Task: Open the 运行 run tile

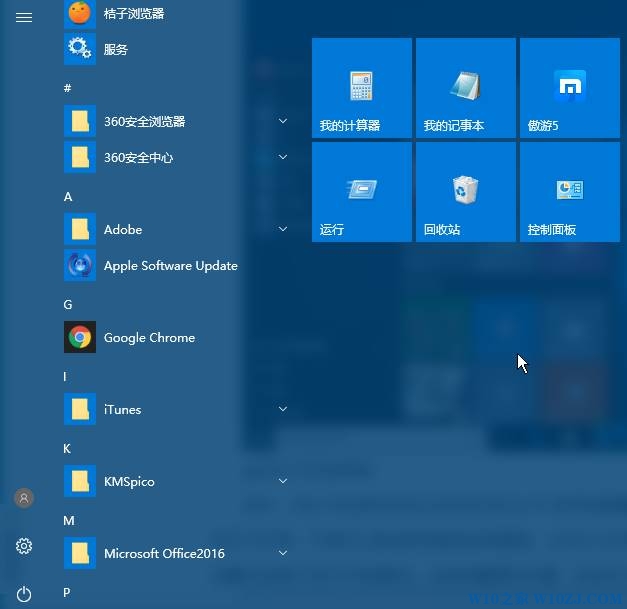Action: 362,192
